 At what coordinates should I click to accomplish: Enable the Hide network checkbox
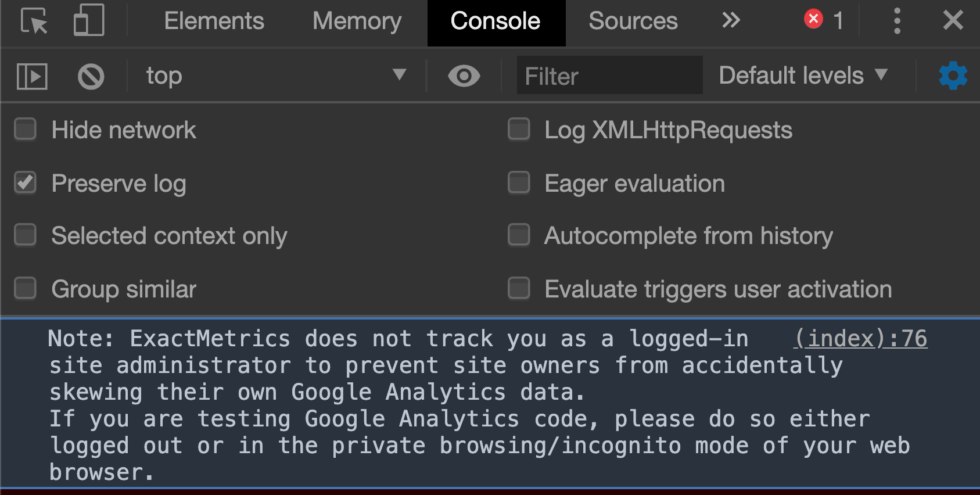(25, 130)
